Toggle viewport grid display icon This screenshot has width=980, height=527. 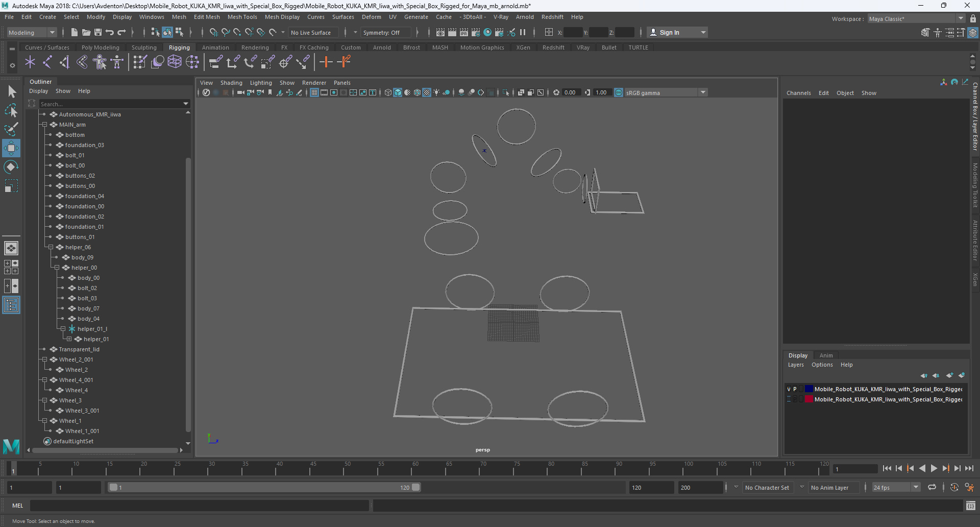point(314,92)
